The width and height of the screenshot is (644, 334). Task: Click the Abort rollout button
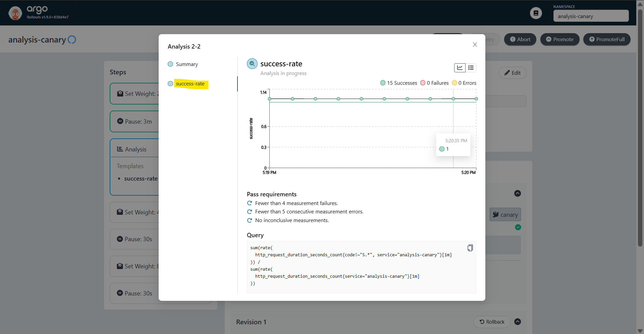pyautogui.click(x=520, y=40)
